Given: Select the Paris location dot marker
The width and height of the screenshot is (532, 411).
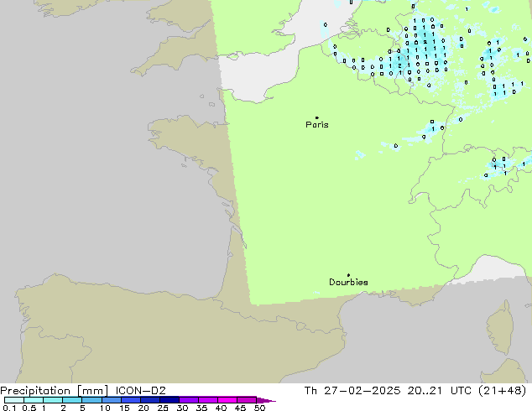Looking at the screenshot, I should (x=317, y=117).
